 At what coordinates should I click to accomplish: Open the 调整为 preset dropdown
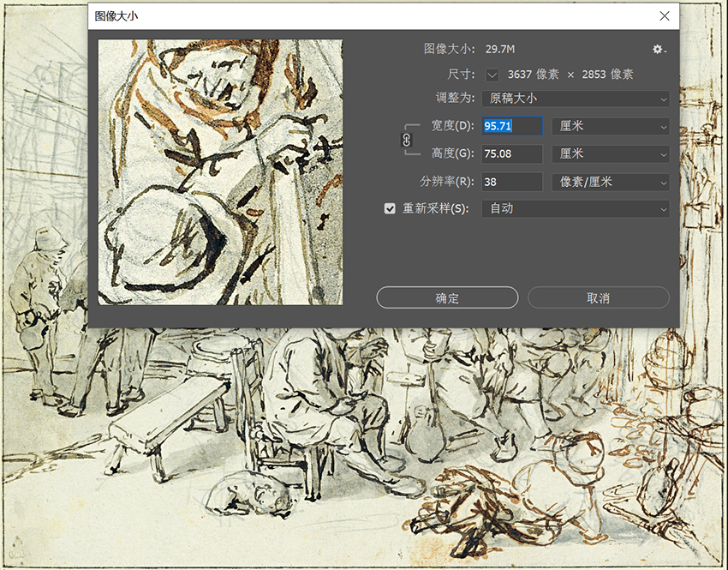point(576,99)
